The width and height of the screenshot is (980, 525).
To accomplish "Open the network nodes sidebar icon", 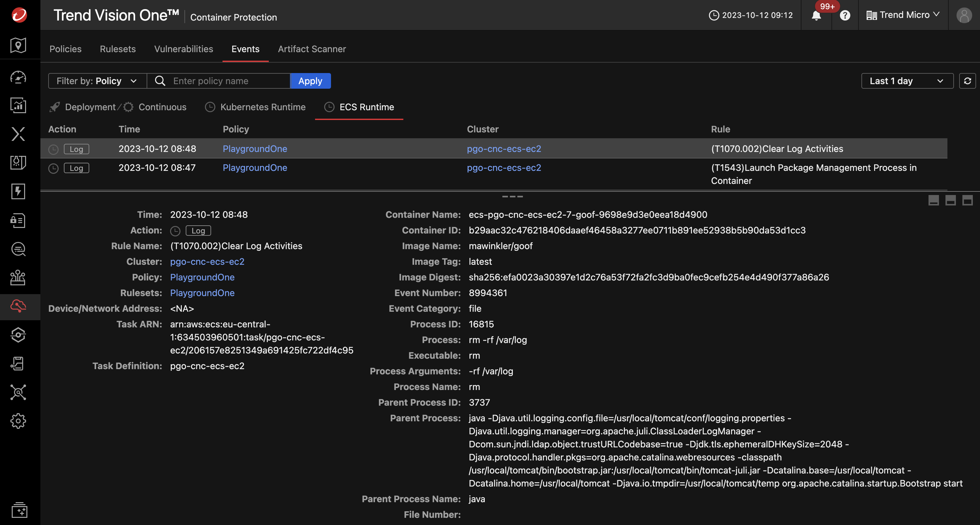I will [x=18, y=392].
